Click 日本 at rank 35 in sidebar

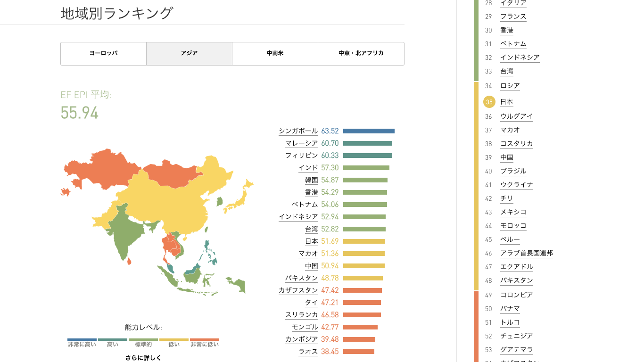[x=507, y=102]
